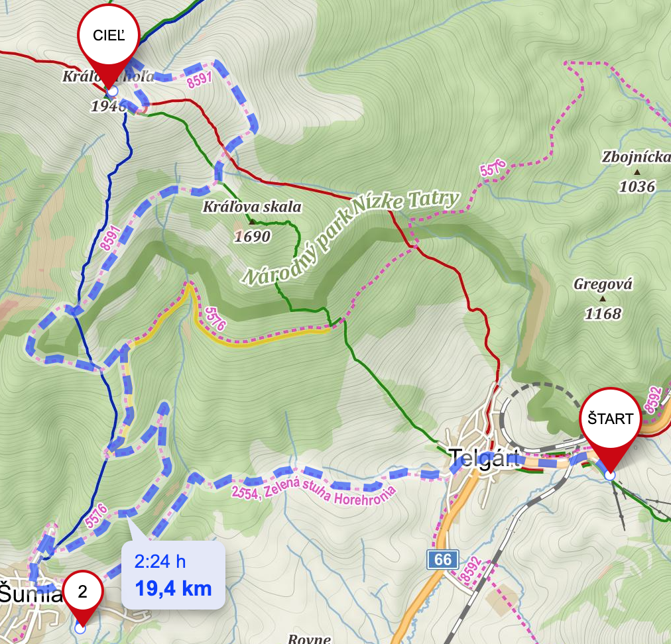
Task: Click the 5576 cycle label near Zbojnícka
Action: coord(493,168)
